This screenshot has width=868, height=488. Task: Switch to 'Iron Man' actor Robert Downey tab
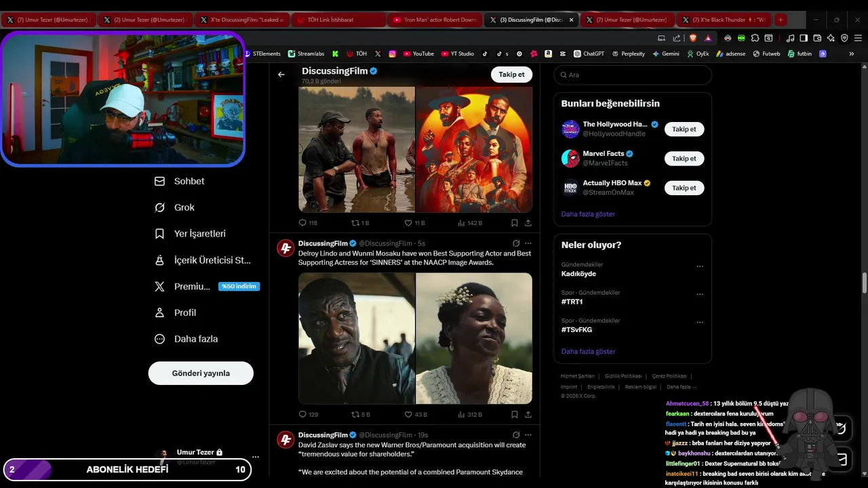(435, 20)
